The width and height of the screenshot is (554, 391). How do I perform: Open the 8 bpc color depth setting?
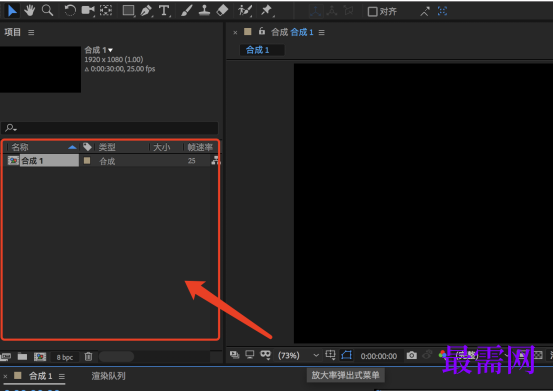[x=65, y=357]
